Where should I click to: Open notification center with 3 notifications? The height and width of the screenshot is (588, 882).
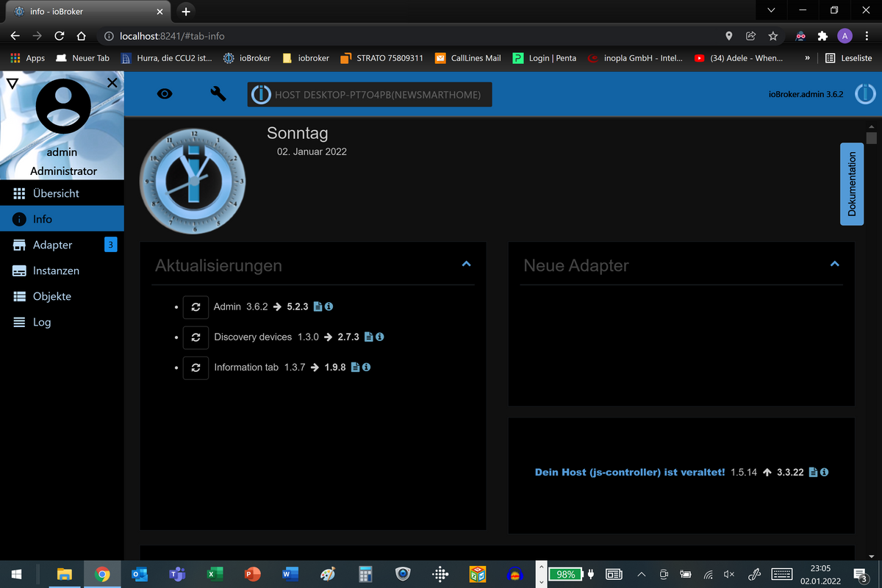point(860,574)
